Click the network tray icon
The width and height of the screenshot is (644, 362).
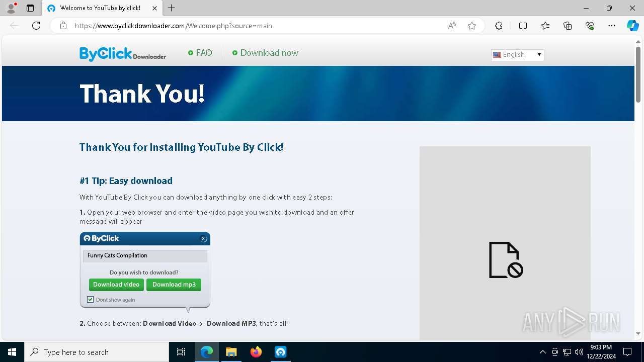coord(567,352)
